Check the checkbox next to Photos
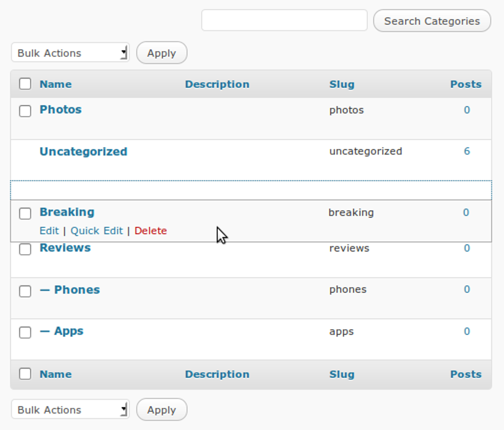The width and height of the screenshot is (504, 430). pyautogui.click(x=25, y=111)
